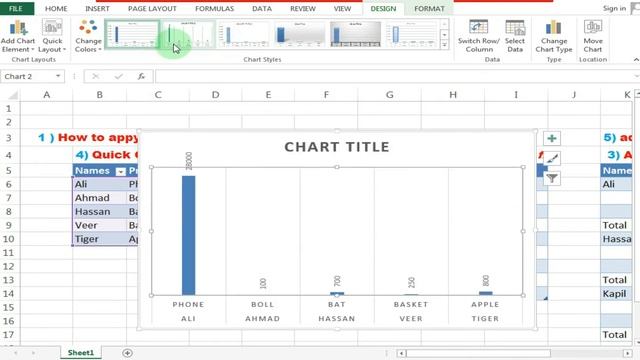This screenshot has width=640, height=360.
Task: Click the Select All corner triangle
Action: [13, 95]
